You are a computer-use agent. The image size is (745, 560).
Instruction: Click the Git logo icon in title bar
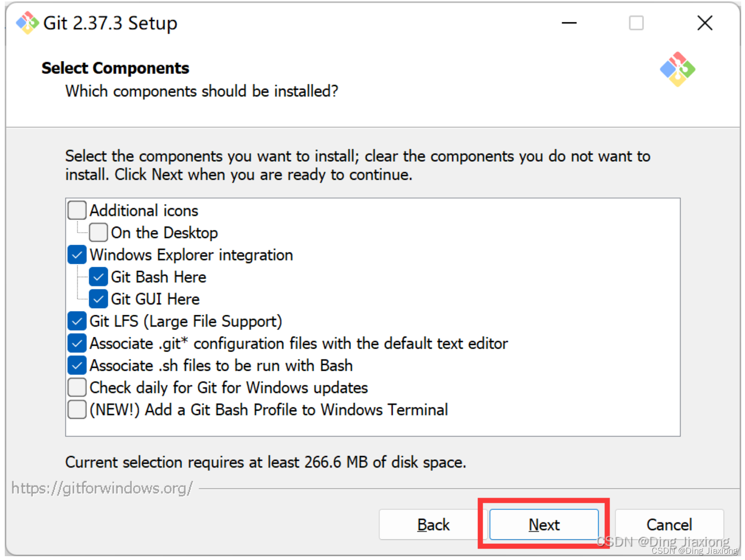coord(27,23)
